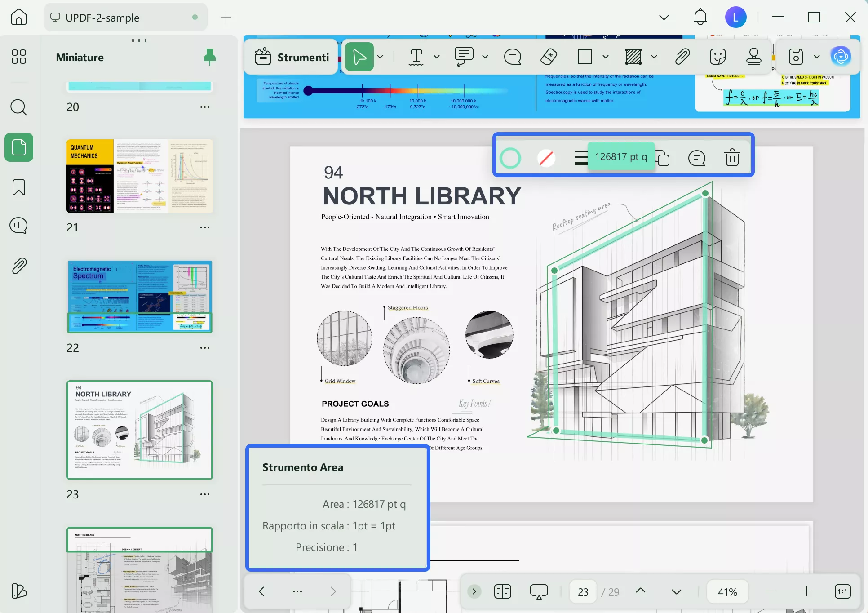Toggle 1:1 actual size view

click(x=842, y=591)
